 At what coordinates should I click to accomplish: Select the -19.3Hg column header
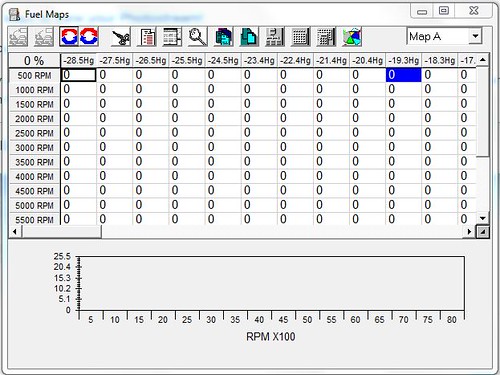click(404, 61)
